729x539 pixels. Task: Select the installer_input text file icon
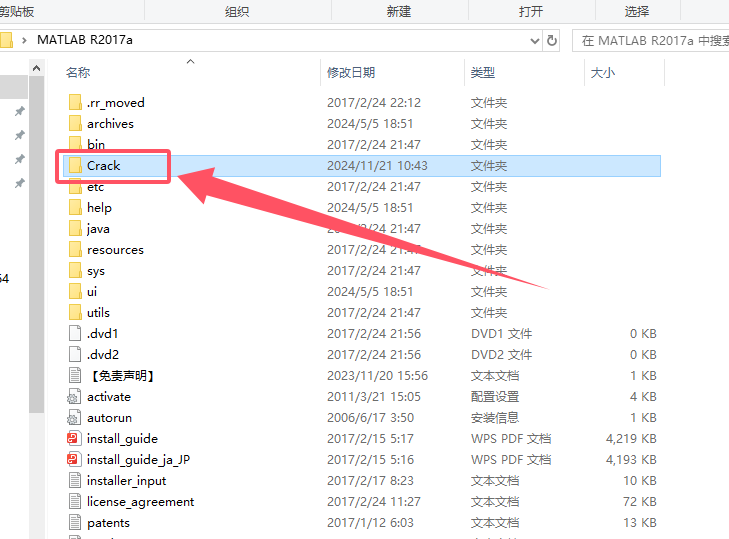tap(75, 480)
